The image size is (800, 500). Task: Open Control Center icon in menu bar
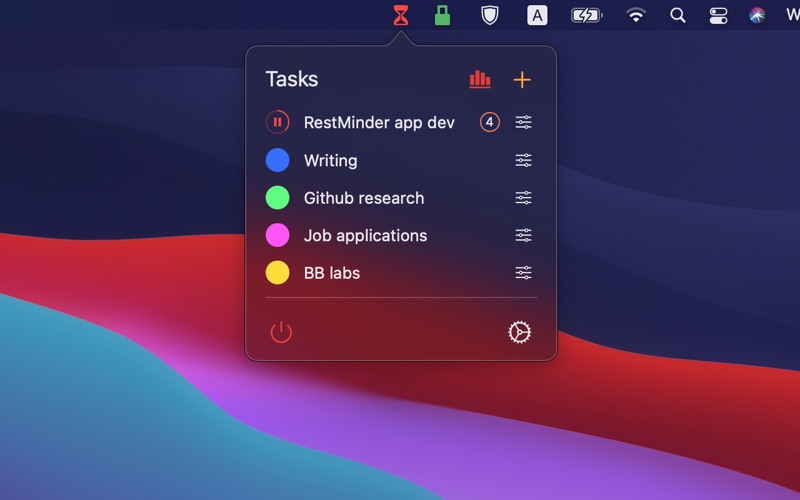click(718, 15)
